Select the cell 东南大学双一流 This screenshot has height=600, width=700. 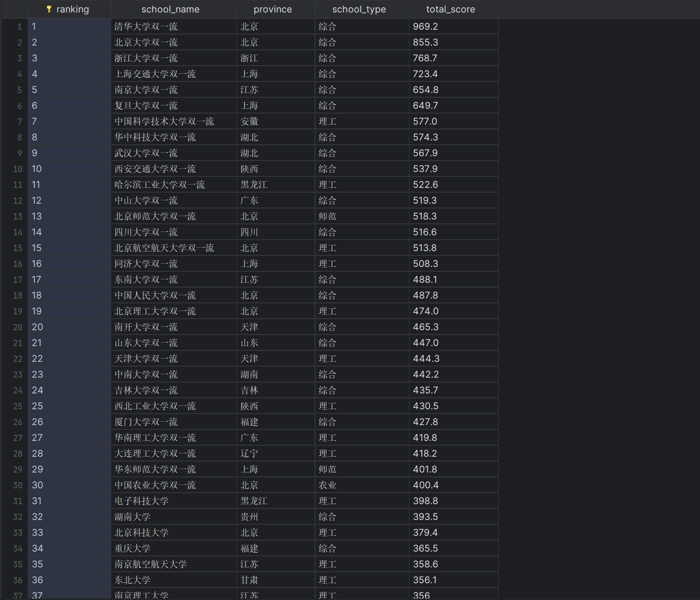pos(174,279)
